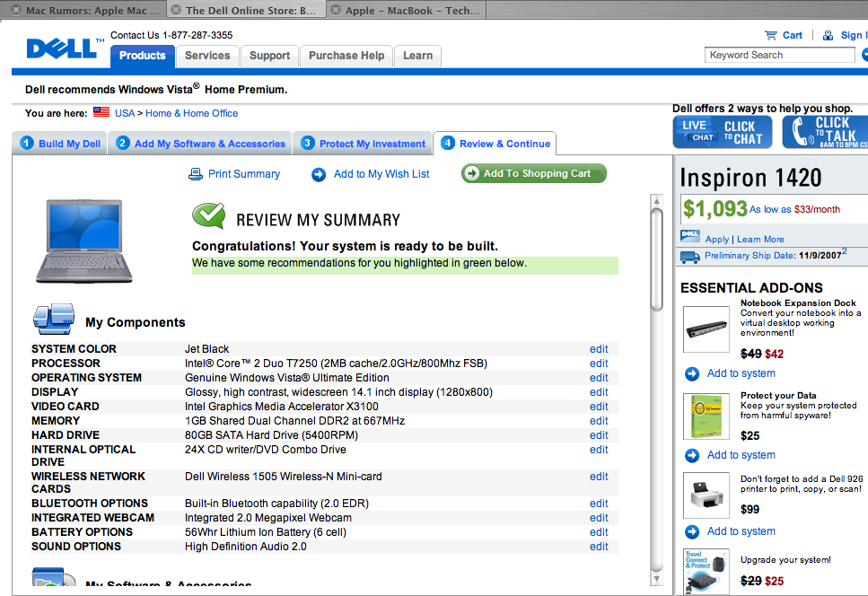
Task: Click the spyware software box thumbnail
Action: click(706, 416)
